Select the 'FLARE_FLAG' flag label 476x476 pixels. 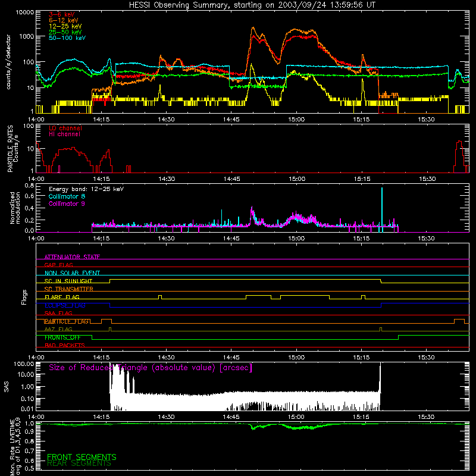pyautogui.click(x=62, y=297)
